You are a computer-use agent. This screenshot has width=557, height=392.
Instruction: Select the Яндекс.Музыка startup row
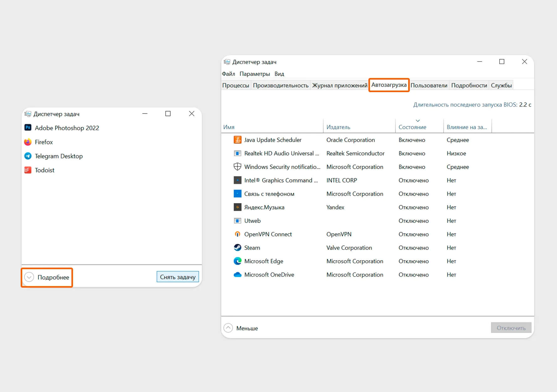pyautogui.click(x=264, y=207)
